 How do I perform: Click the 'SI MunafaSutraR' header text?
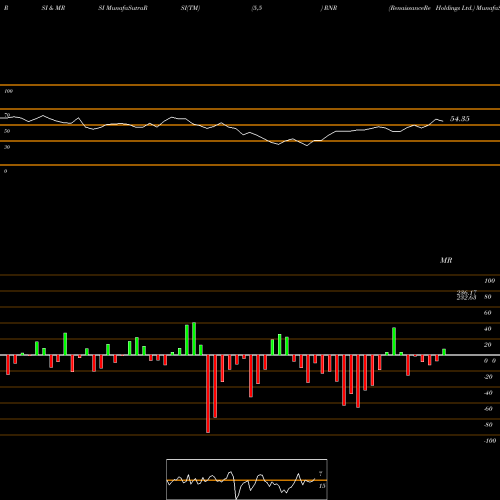123,8
